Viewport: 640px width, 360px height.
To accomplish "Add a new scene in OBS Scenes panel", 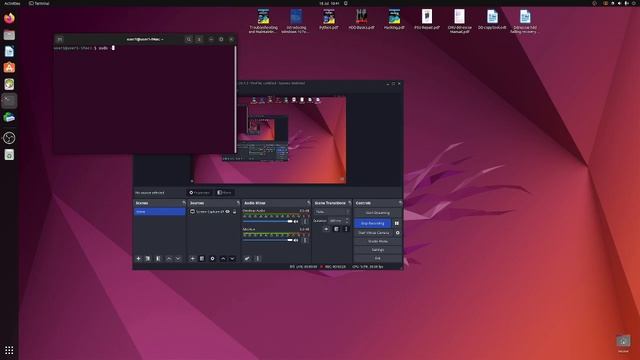I will click(x=138, y=259).
